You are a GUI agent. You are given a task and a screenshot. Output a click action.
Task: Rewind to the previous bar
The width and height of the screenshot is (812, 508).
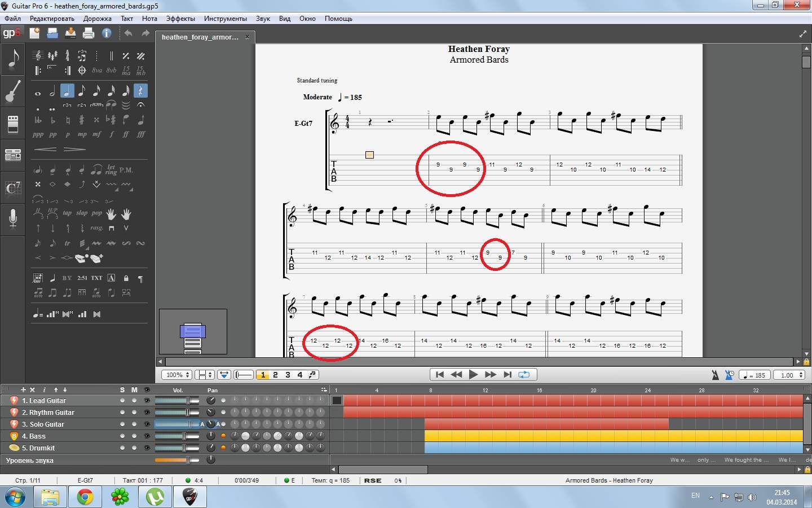456,374
